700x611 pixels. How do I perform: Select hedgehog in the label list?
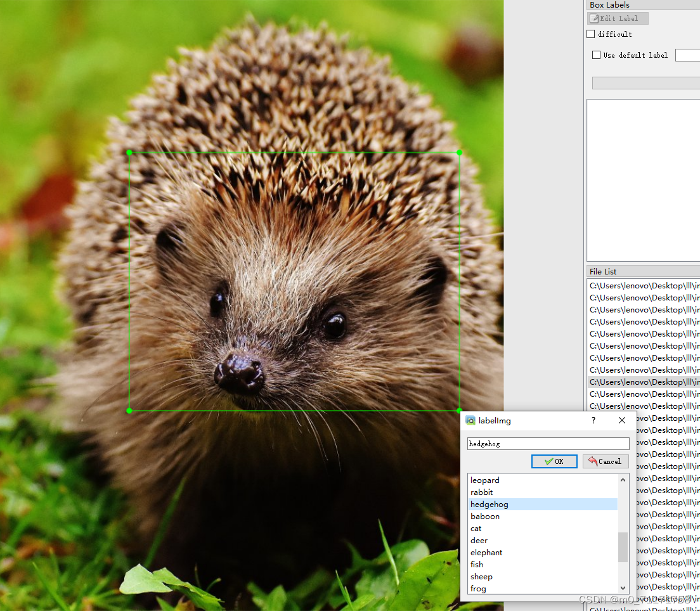(x=543, y=505)
